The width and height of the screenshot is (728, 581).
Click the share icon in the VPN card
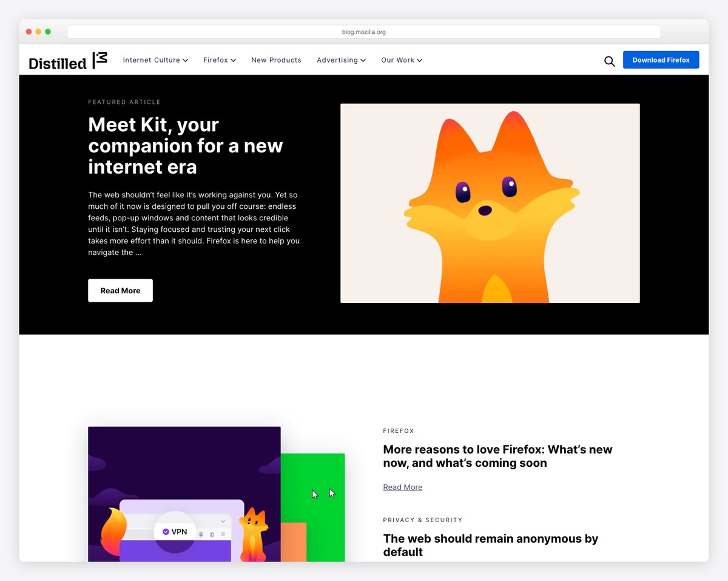(212, 534)
